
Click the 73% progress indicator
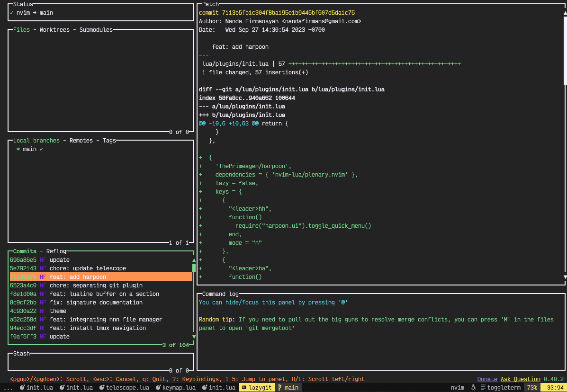(531, 388)
